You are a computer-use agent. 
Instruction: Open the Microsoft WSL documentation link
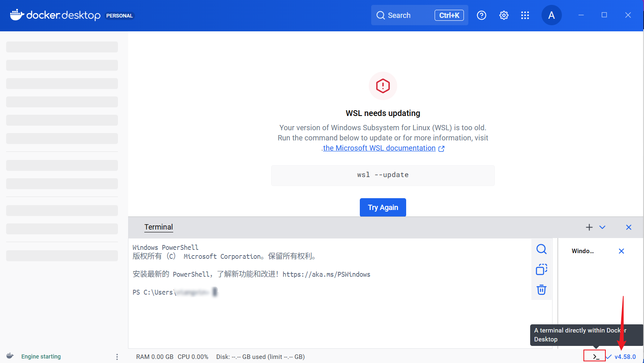tap(379, 148)
